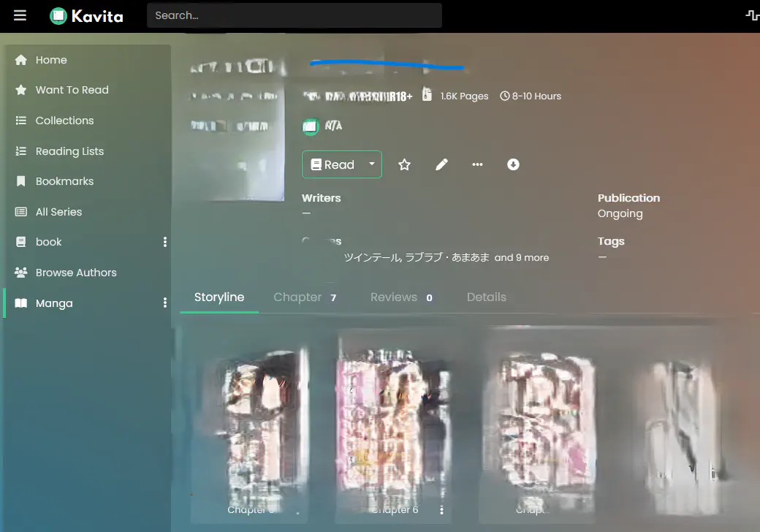Open Reading Lists from the sidebar

click(x=69, y=151)
